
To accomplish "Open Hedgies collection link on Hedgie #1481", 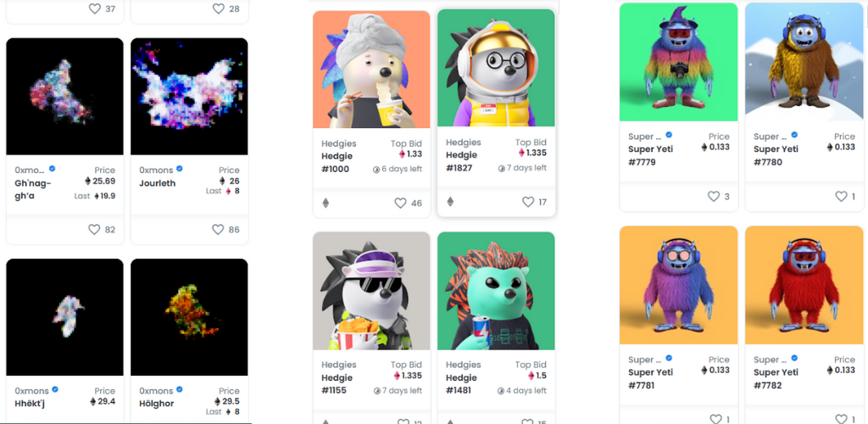I will tap(464, 365).
